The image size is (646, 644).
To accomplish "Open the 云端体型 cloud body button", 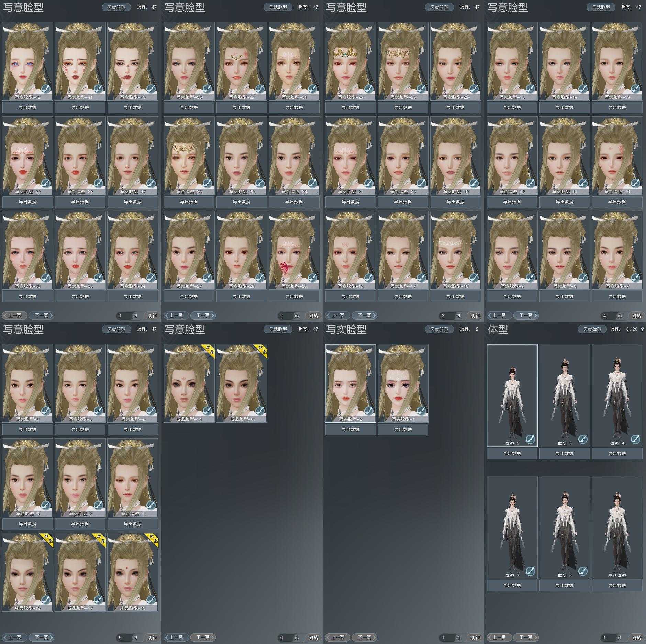I will 592,329.
